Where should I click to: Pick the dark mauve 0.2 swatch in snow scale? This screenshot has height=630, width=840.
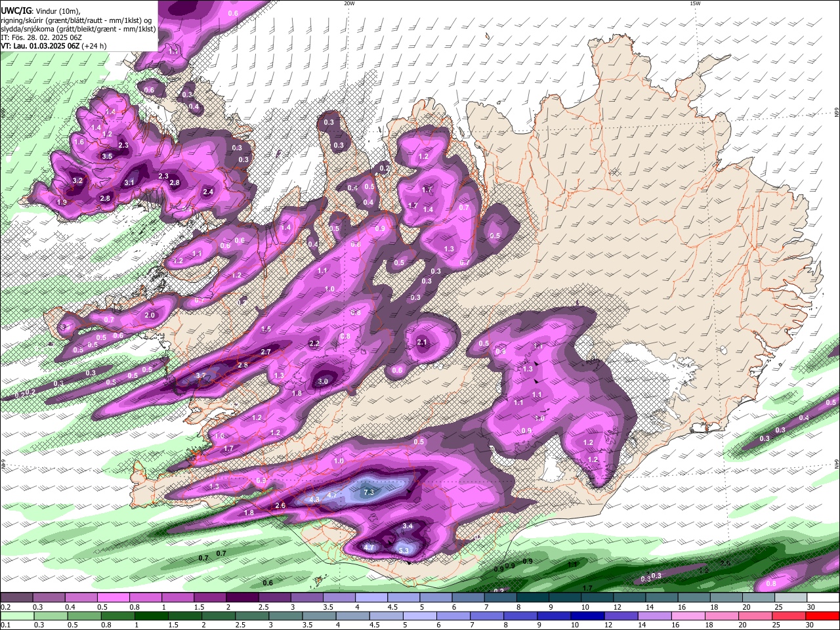coord(16,598)
